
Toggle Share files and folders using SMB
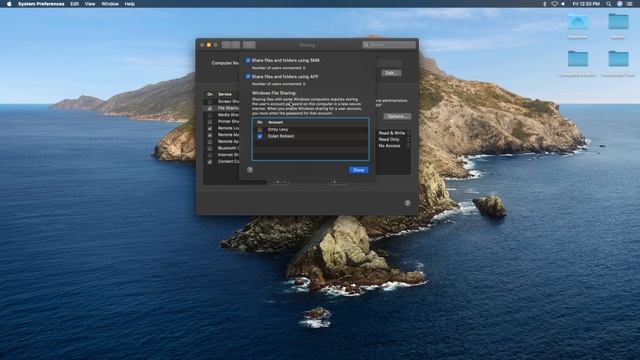coord(248,60)
